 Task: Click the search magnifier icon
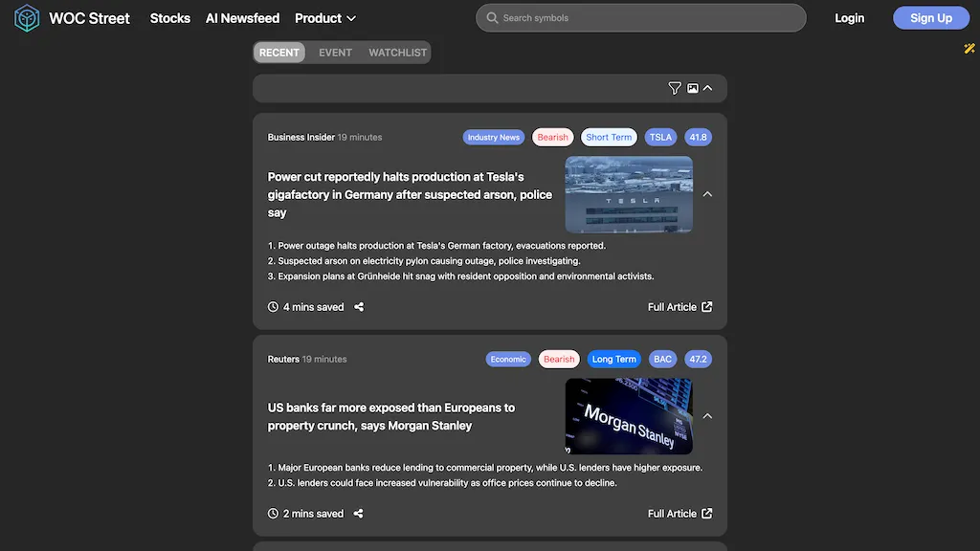(492, 18)
